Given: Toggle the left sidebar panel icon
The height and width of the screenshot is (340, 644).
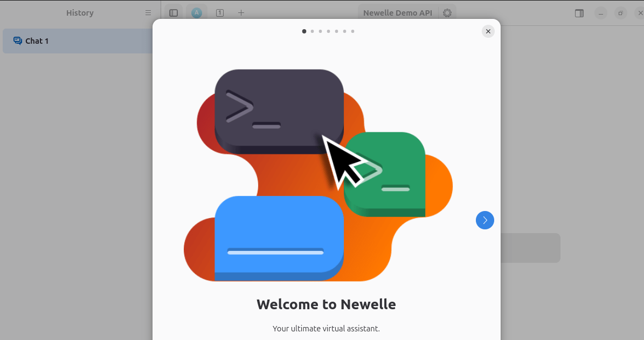Looking at the screenshot, I should 173,12.
